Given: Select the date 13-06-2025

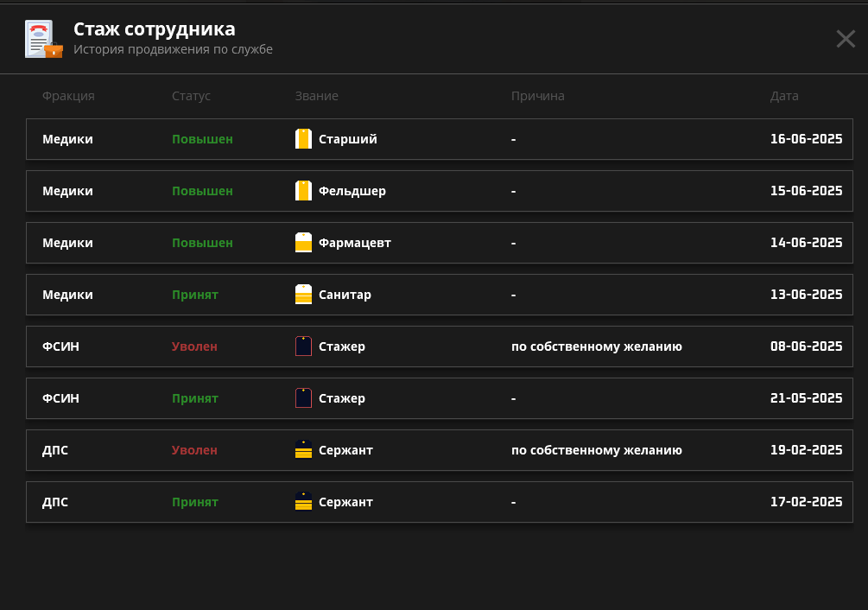Looking at the screenshot, I should click(x=806, y=295).
